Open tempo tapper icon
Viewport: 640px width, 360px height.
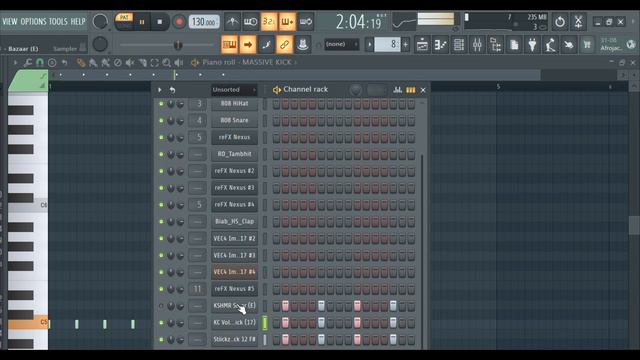(x=551, y=44)
